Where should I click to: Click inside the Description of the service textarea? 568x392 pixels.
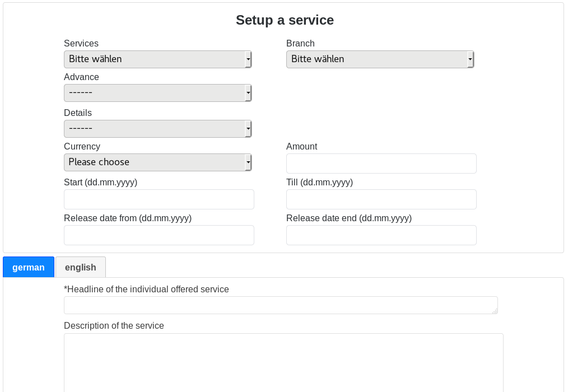pyautogui.click(x=283, y=363)
